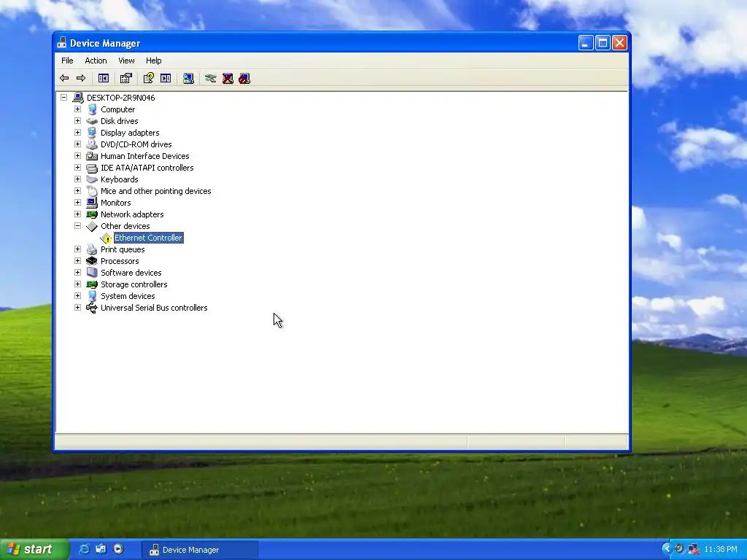This screenshot has height=560, width=747.
Task: Click the Other devices diamond icon
Action: (x=92, y=226)
